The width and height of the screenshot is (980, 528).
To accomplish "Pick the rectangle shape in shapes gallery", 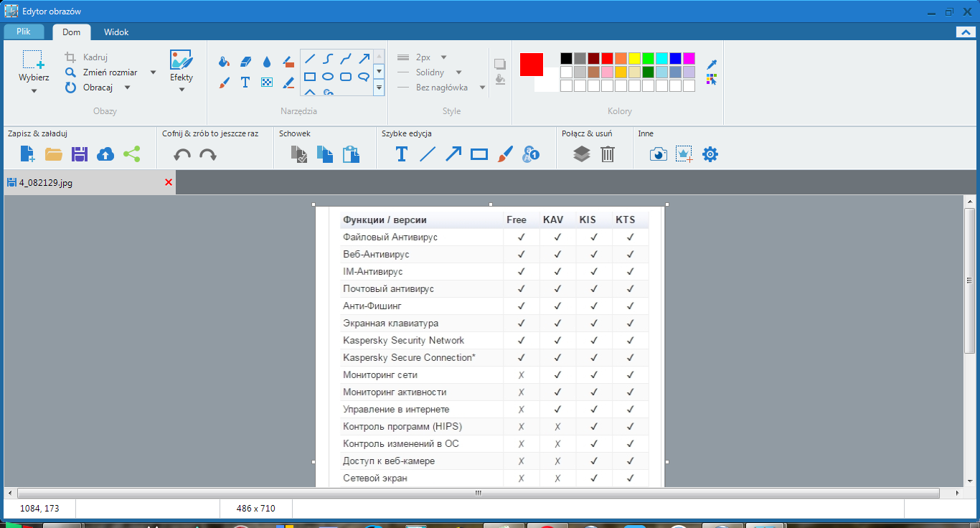I will click(310, 77).
